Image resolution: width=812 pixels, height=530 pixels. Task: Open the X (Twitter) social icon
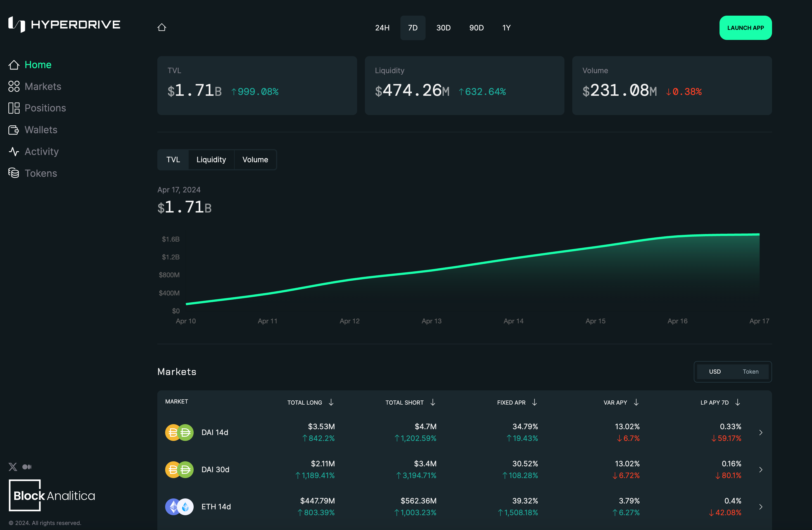click(13, 467)
